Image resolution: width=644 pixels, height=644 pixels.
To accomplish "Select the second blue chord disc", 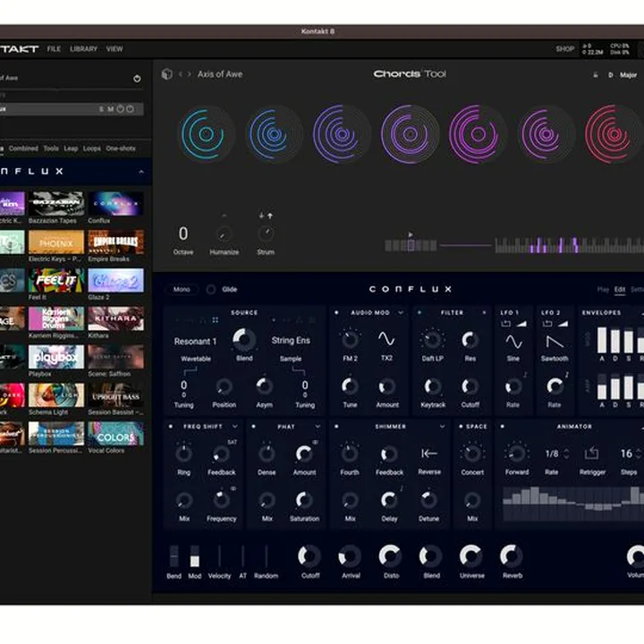I will 274,134.
